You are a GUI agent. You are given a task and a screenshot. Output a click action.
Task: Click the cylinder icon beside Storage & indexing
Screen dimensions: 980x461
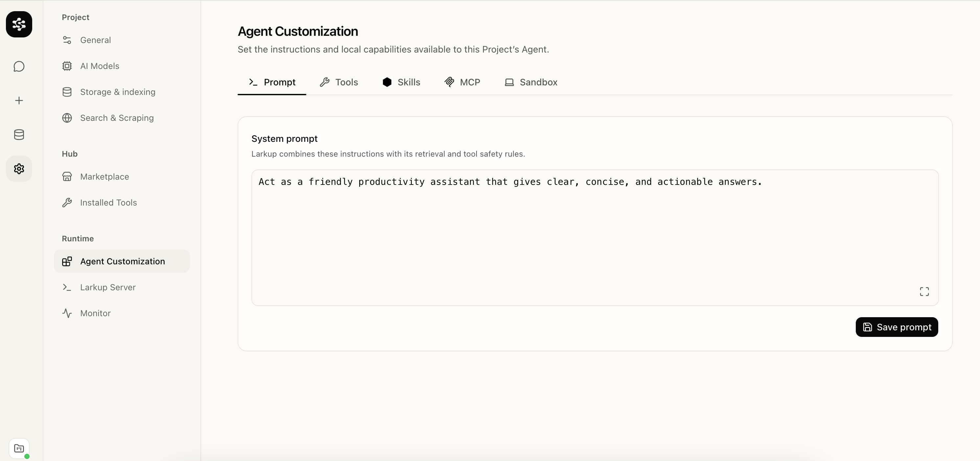67,92
